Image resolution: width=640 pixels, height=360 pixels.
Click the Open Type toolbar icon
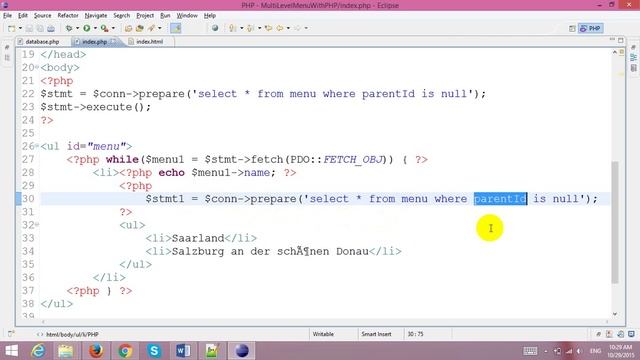(x=128, y=28)
